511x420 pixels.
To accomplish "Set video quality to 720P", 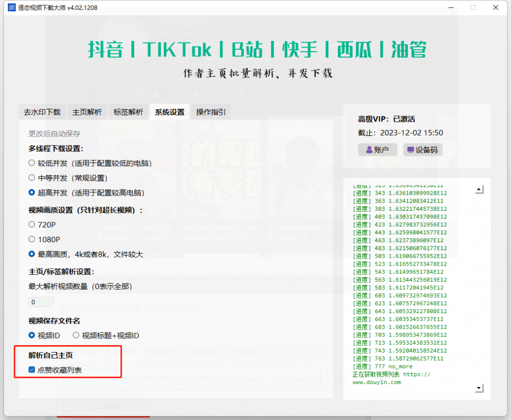I will click(x=31, y=224).
